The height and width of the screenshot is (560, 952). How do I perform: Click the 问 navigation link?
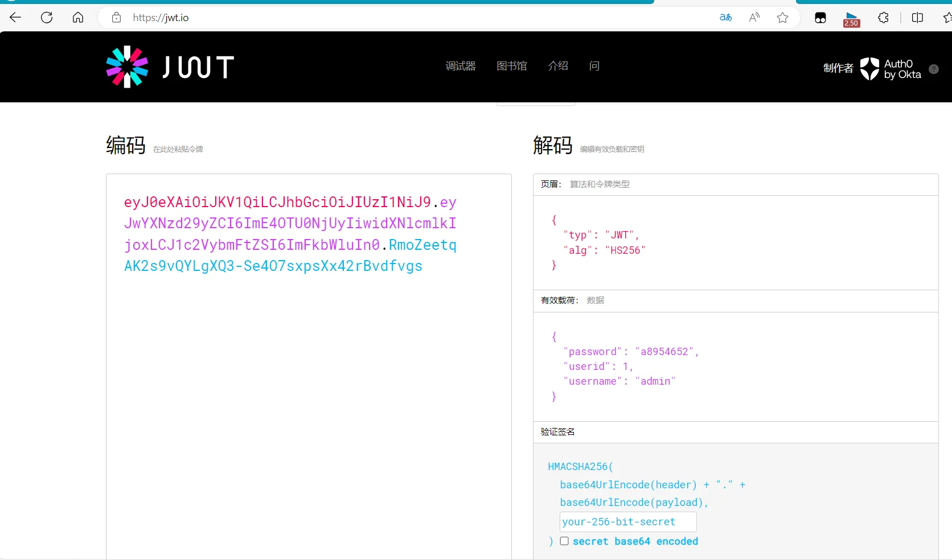click(x=594, y=66)
